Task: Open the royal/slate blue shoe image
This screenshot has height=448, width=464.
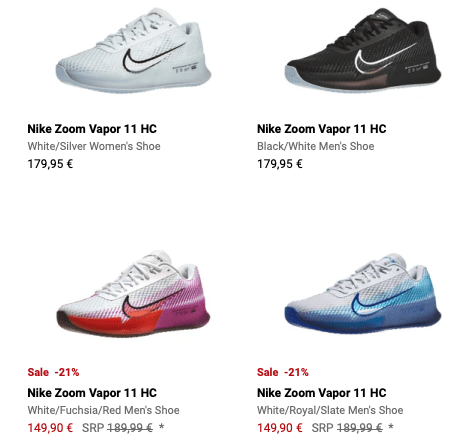Action: click(363, 293)
